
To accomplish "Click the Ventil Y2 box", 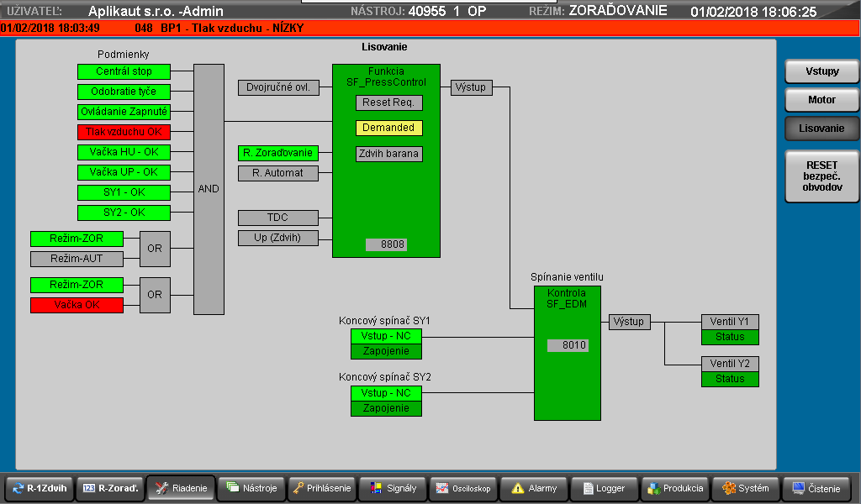I will (x=730, y=364).
